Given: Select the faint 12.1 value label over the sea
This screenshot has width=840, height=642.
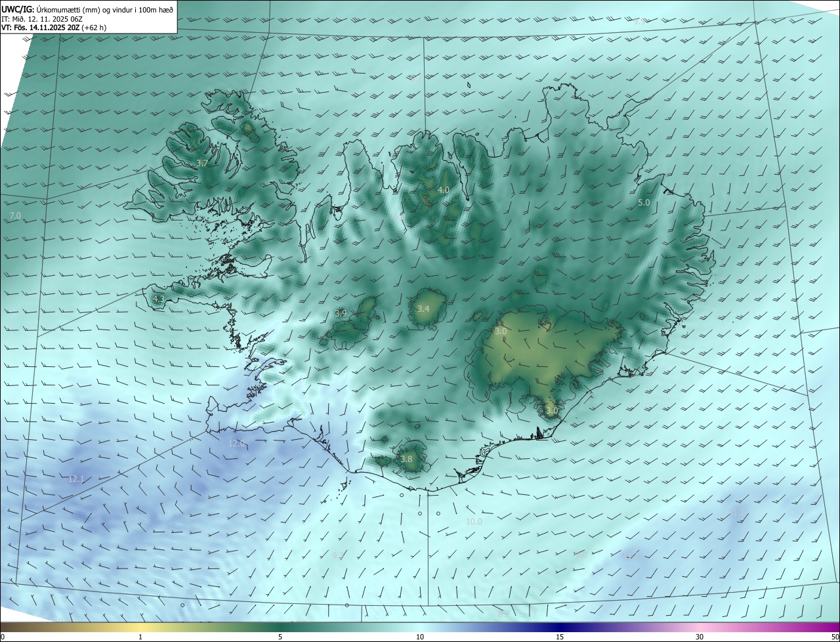Looking at the screenshot, I should point(76,479).
